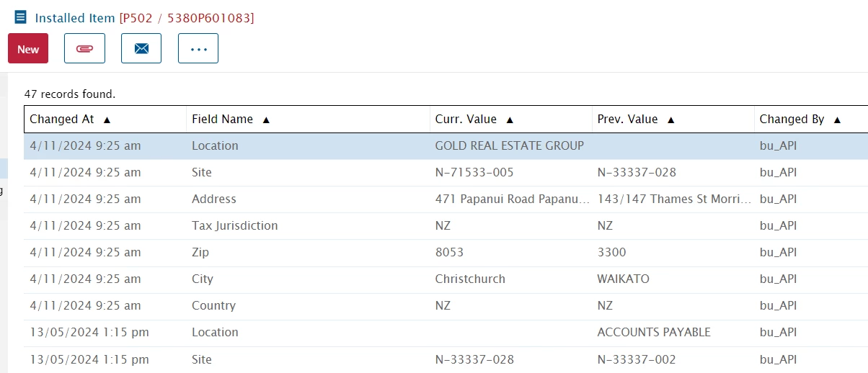Sort by Prev. Value column arrow
This screenshot has height=373, width=868.
pyautogui.click(x=671, y=120)
